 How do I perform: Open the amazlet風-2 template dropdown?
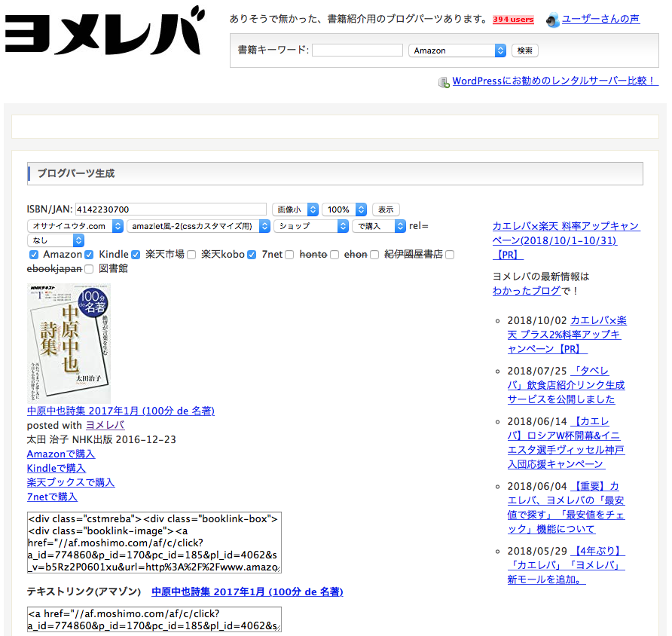(198, 226)
